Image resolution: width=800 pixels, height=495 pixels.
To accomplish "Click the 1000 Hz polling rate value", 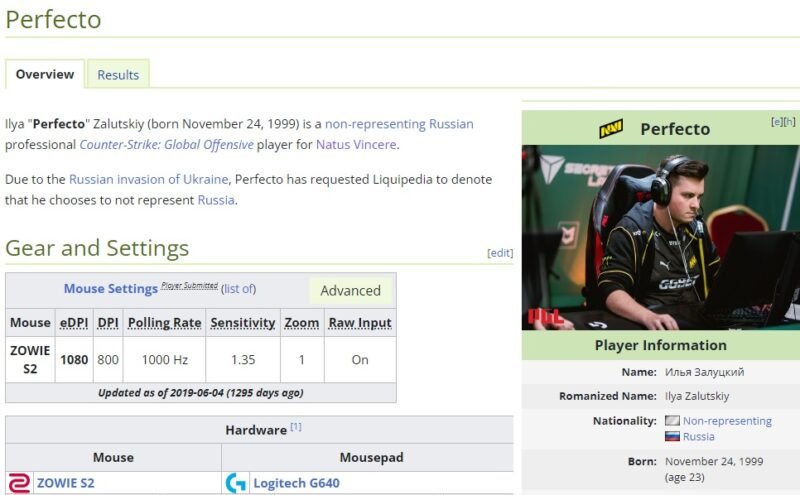I will [x=164, y=360].
